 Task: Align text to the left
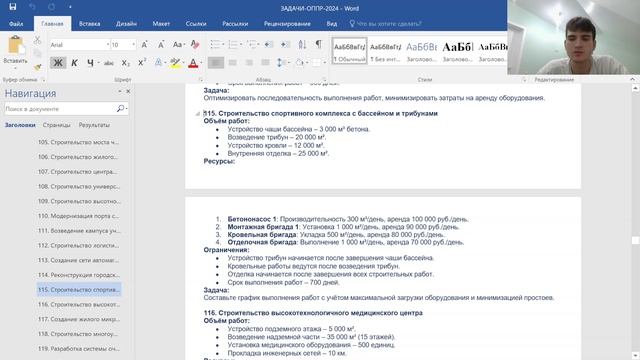pos(216,62)
